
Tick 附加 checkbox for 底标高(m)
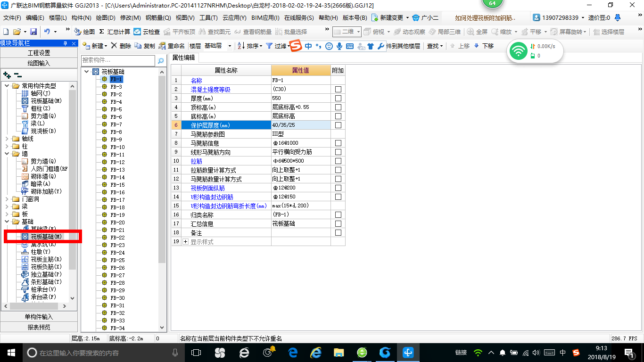point(338,116)
